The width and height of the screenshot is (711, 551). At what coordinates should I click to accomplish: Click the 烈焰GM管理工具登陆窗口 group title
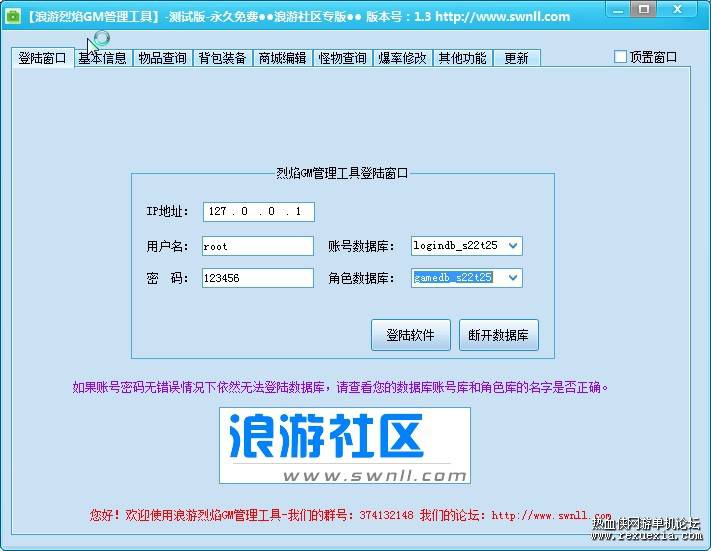click(x=342, y=173)
